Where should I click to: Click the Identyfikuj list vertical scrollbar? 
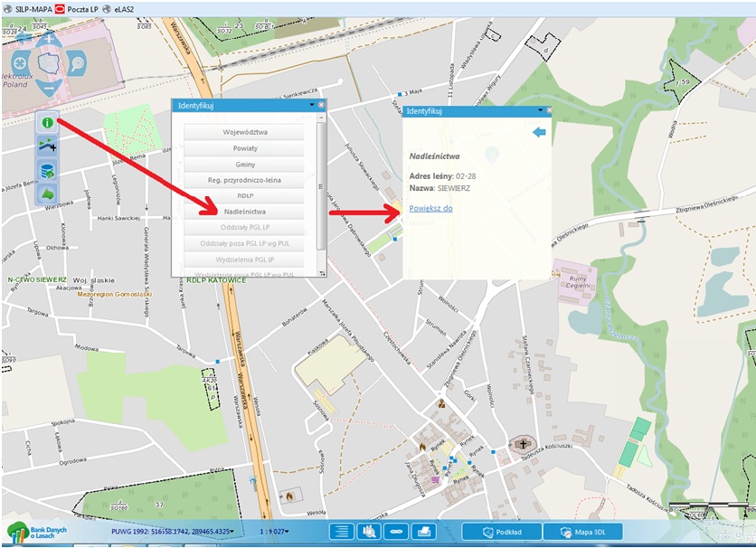[320, 181]
